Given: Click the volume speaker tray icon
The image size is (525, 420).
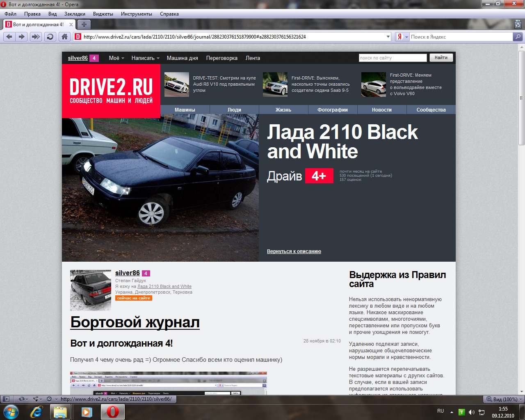Looking at the screenshot, I should [x=472, y=412].
